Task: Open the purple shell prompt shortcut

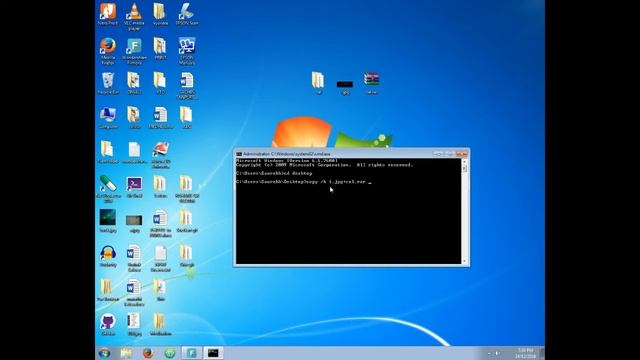Action: coord(134,187)
